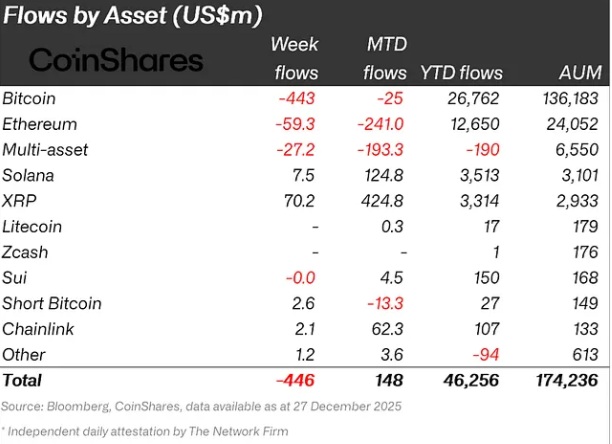Select the XRP row label
The height and width of the screenshot is (444, 612).
point(19,201)
